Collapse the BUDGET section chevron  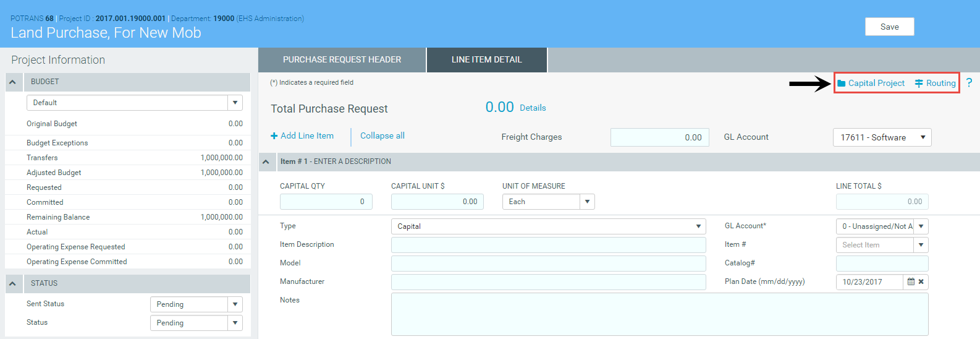click(12, 82)
